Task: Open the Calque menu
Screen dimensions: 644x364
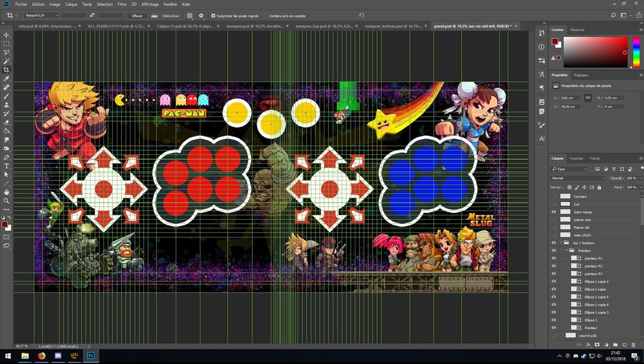Action: coord(71,4)
